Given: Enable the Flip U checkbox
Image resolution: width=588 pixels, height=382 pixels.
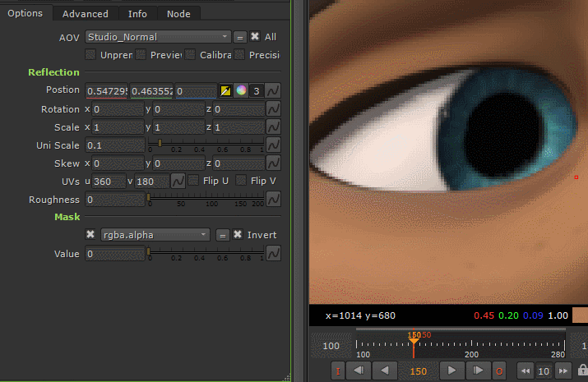Looking at the screenshot, I should 193,181.
